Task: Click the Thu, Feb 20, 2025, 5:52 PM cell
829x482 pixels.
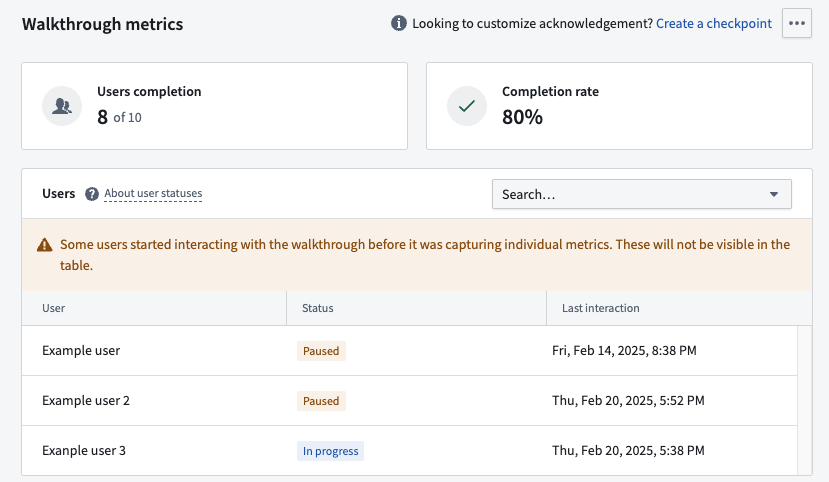Action: pos(628,401)
